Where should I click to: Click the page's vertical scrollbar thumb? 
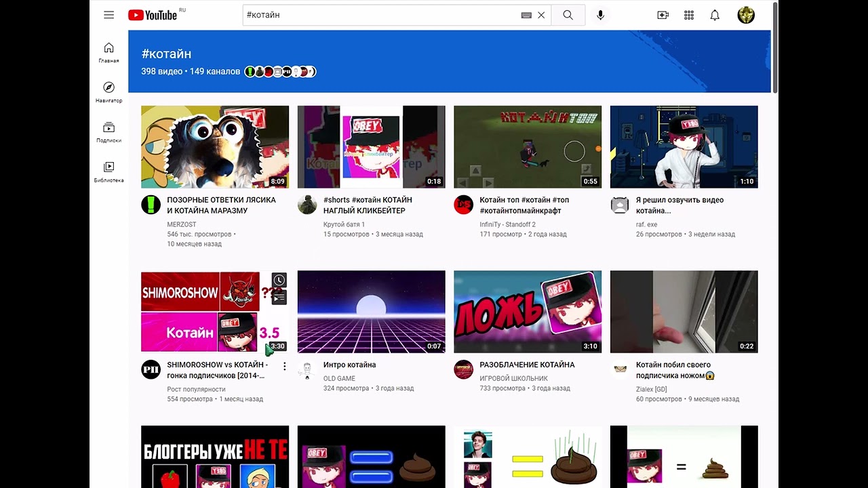pos(774,47)
